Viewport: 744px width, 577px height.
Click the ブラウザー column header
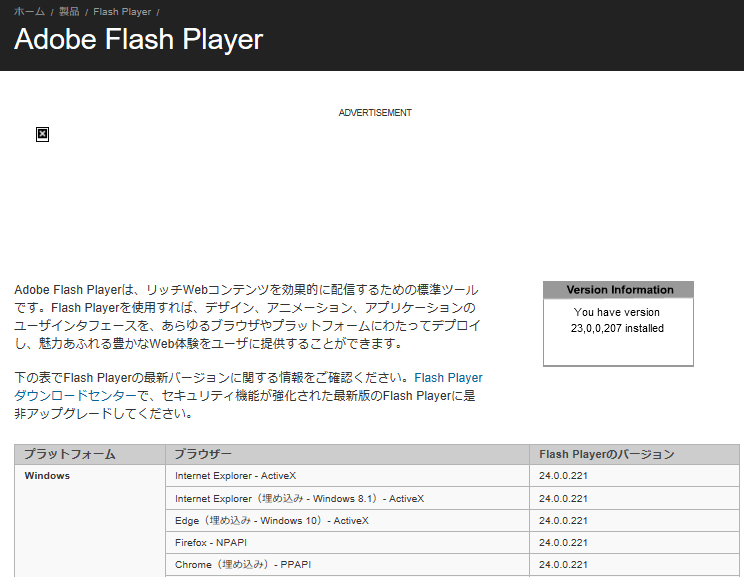pos(347,455)
